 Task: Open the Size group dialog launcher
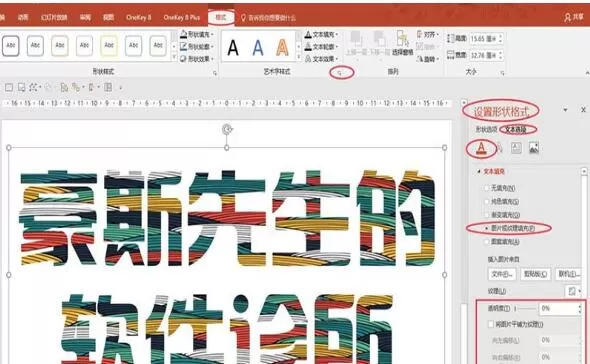click(502, 73)
